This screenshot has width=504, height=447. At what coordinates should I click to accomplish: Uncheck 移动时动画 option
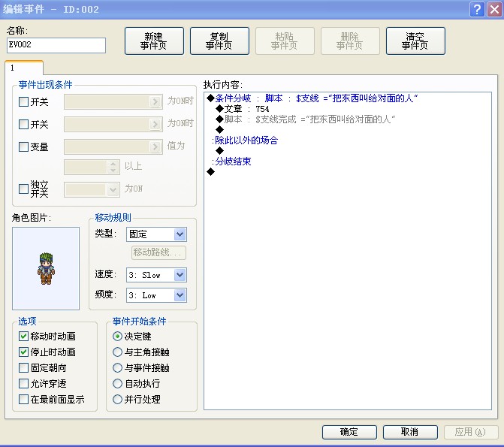click(x=23, y=337)
